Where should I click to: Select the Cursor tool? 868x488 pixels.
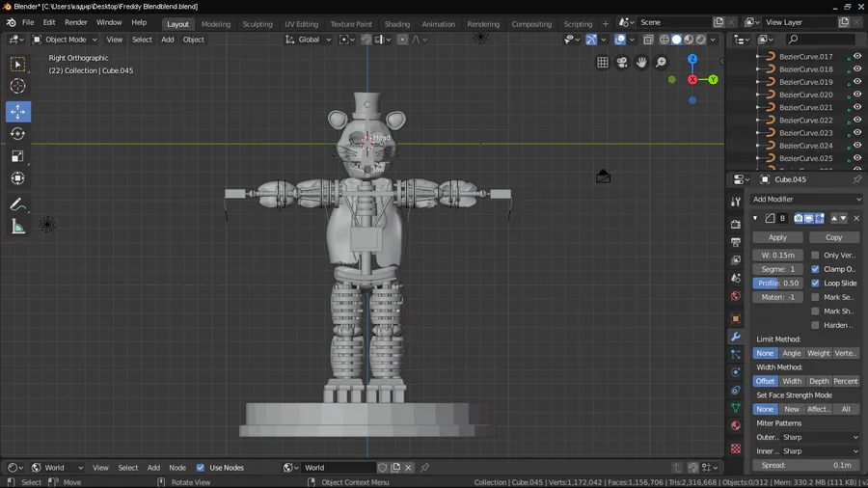(17, 86)
